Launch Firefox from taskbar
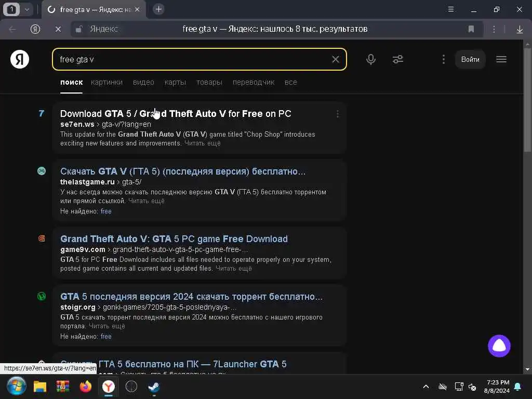This screenshot has width=532, height=399. point(86,387)
